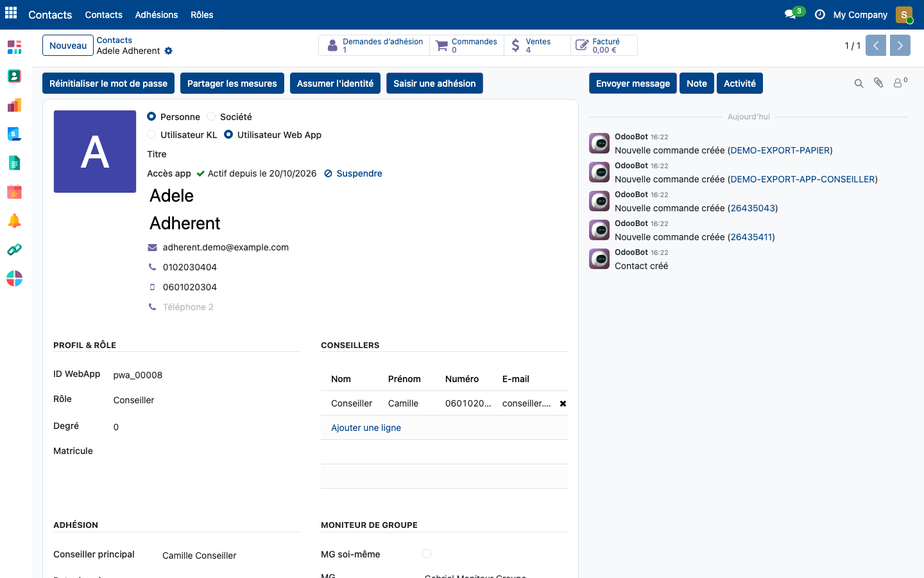Screen dimensions: 924x578
Task: Select the Société radio option
Action: click(211, 116)
